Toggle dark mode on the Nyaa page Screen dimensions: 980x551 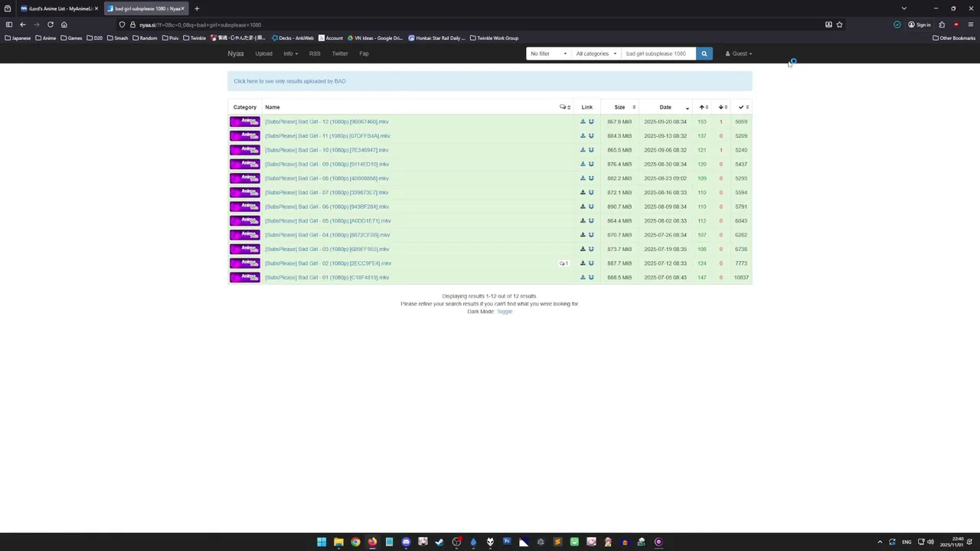pos(505,311)
